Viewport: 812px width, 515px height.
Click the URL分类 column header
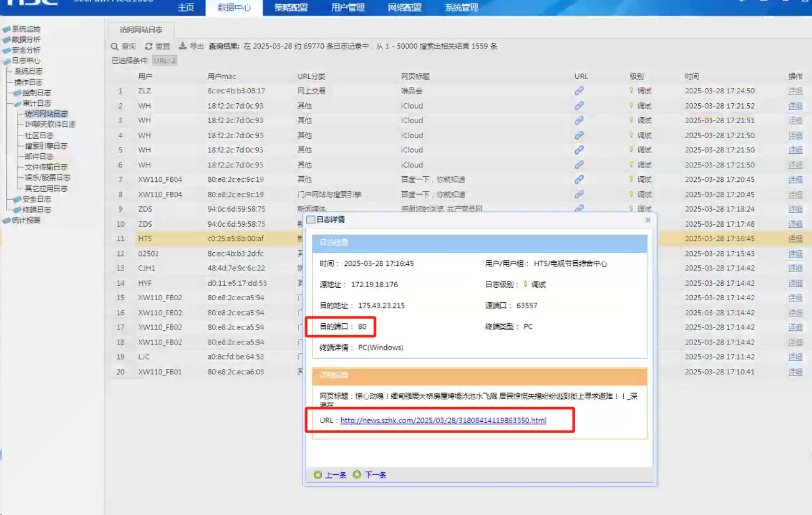pos(311,77)
